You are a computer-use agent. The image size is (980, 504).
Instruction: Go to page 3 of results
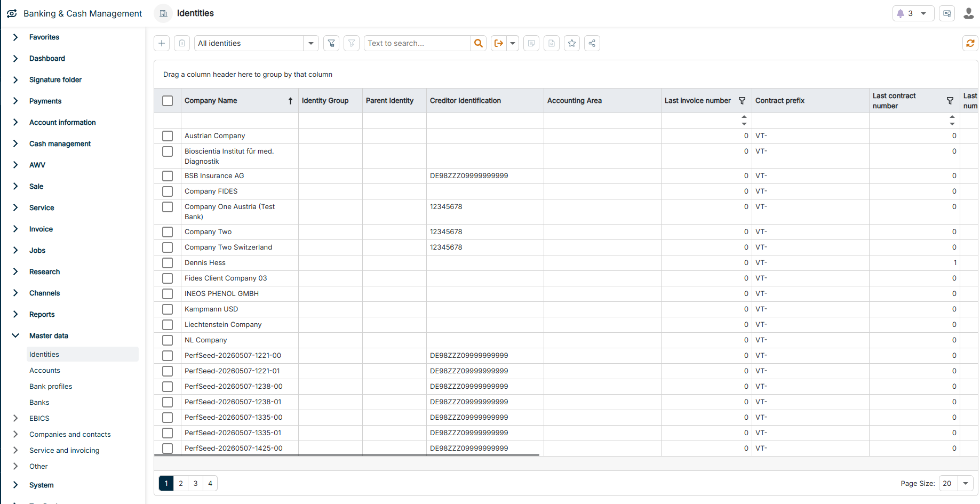(196, 483)
